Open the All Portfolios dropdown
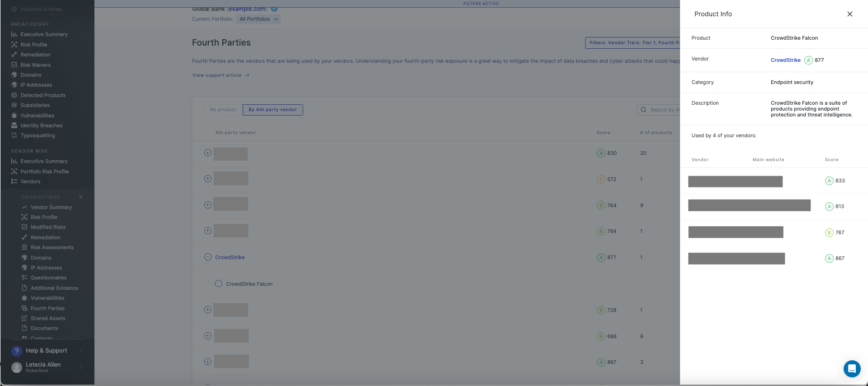The image size is (868, 386). 258,19
